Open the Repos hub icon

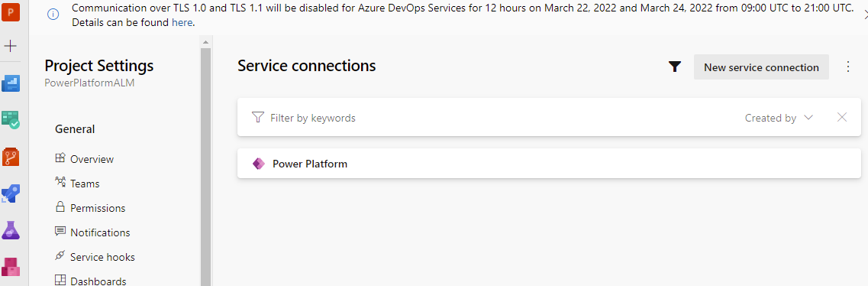[x=11, y=157]
